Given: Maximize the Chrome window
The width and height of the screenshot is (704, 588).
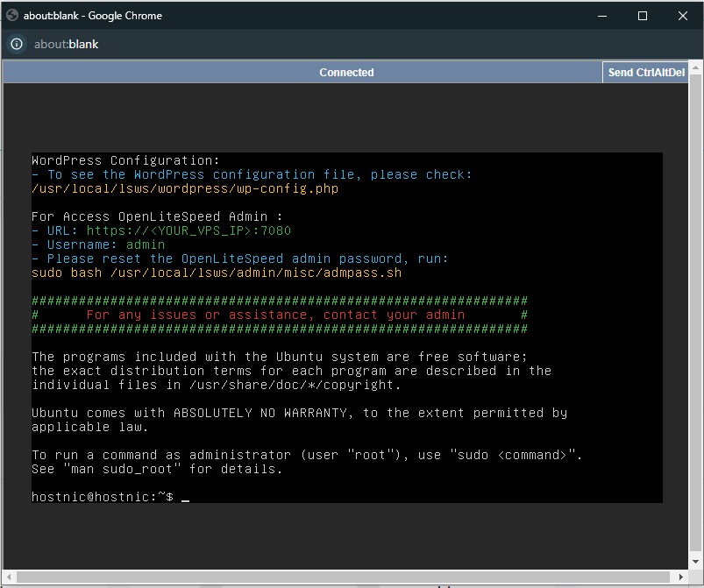Looking at the screenshot, I should (x=643, y=16).
